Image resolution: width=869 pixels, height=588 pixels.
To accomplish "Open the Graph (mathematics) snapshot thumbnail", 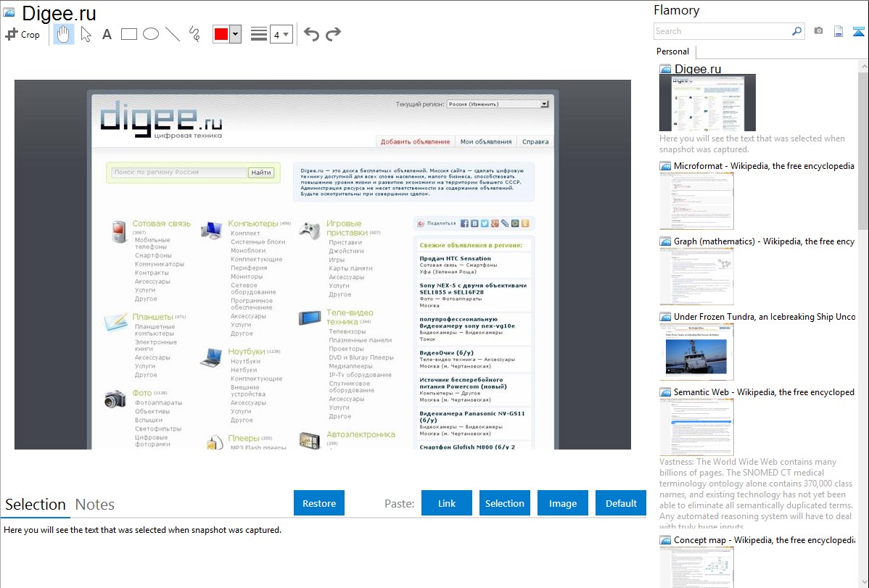I will 696,276.
